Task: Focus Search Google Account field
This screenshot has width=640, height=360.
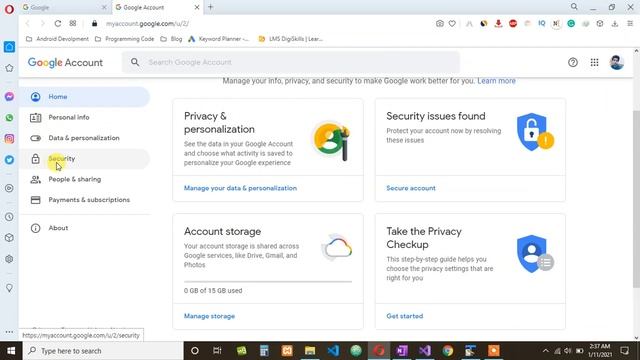Action: point(291,62)
